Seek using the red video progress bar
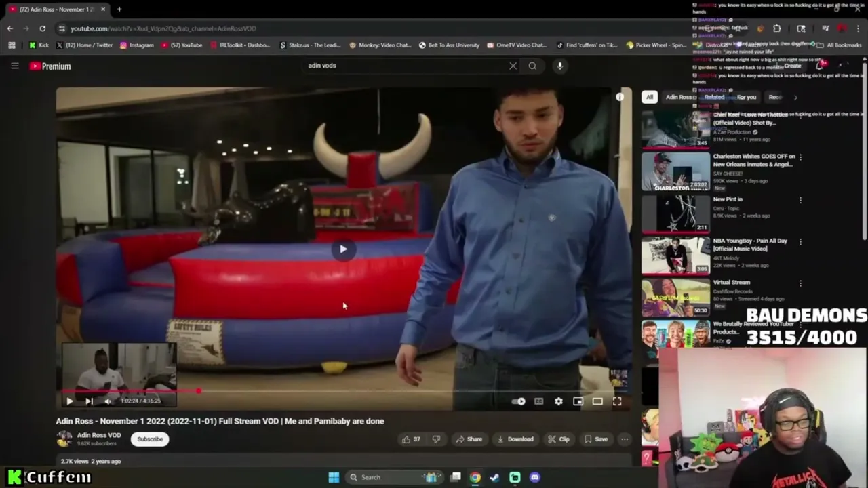The width and height of the screenshot is (868, 488). point(344,391)
